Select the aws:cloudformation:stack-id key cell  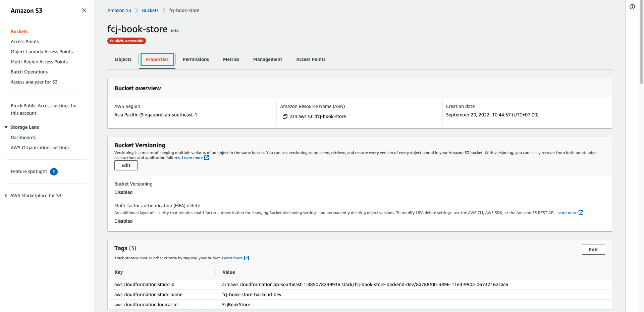pos(144,284)
